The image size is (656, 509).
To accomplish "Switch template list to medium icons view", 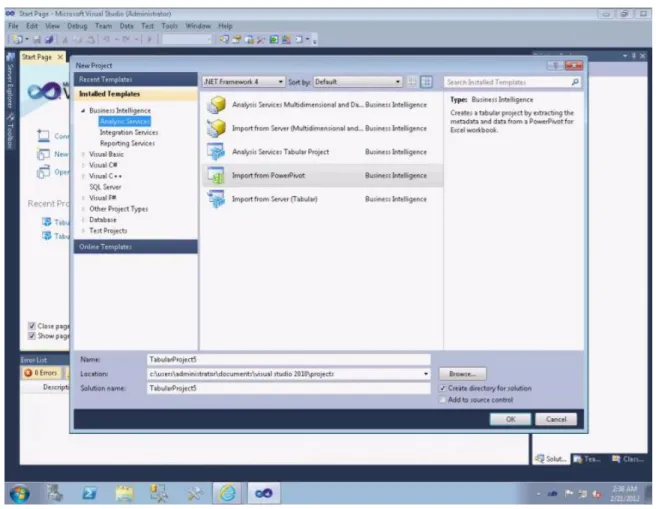I will tap(426, 82).
